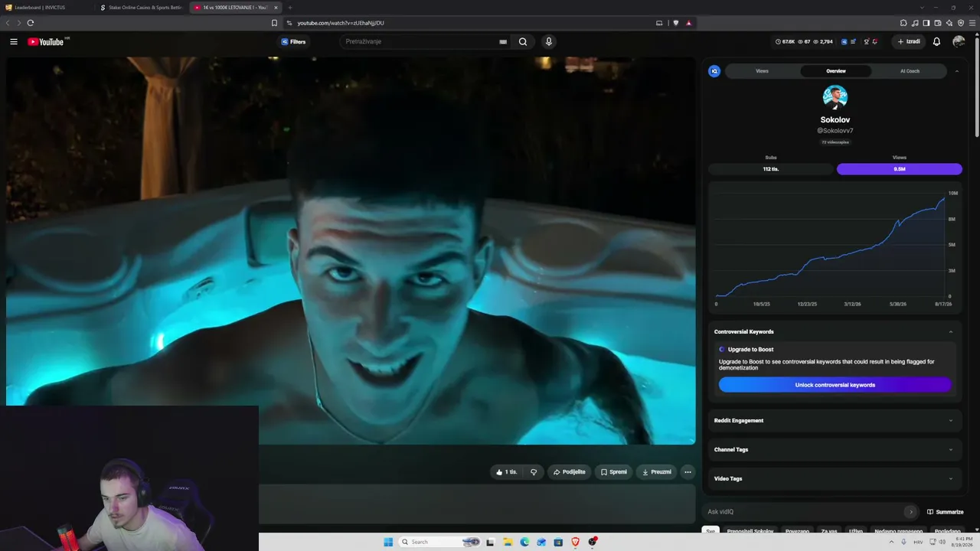This screenshot has height=551, width=980.
Task: Expand the Video Tags section
Action: click(x=835, y=478)
